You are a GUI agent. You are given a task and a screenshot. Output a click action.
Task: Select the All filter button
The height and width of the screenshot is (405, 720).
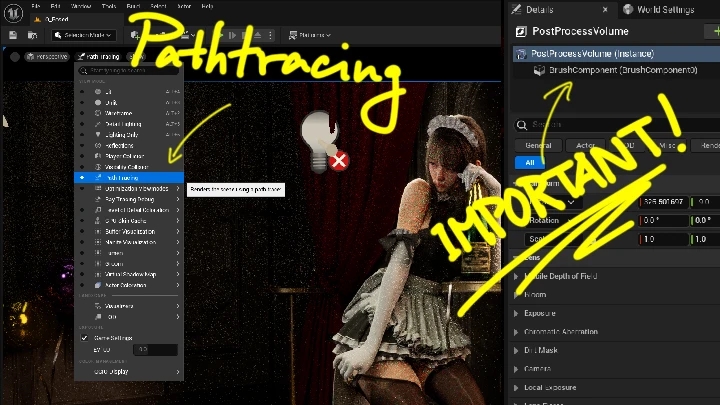(529, 162)
